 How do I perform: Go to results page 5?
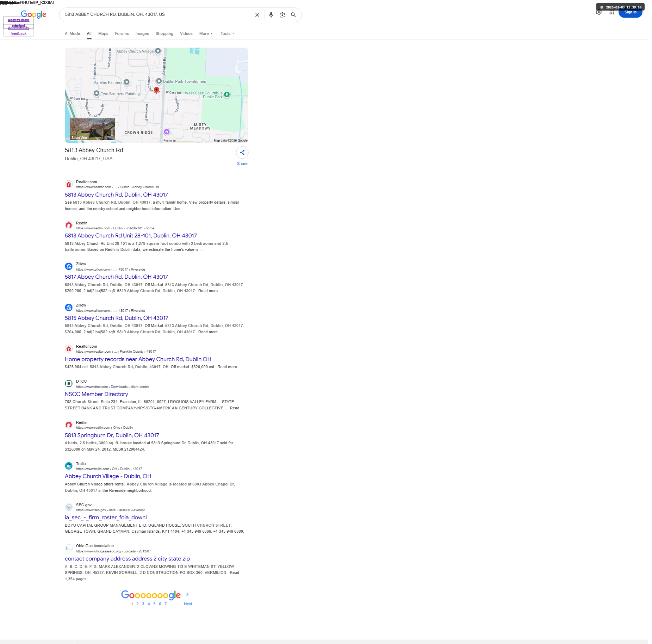tap(154, 604)
